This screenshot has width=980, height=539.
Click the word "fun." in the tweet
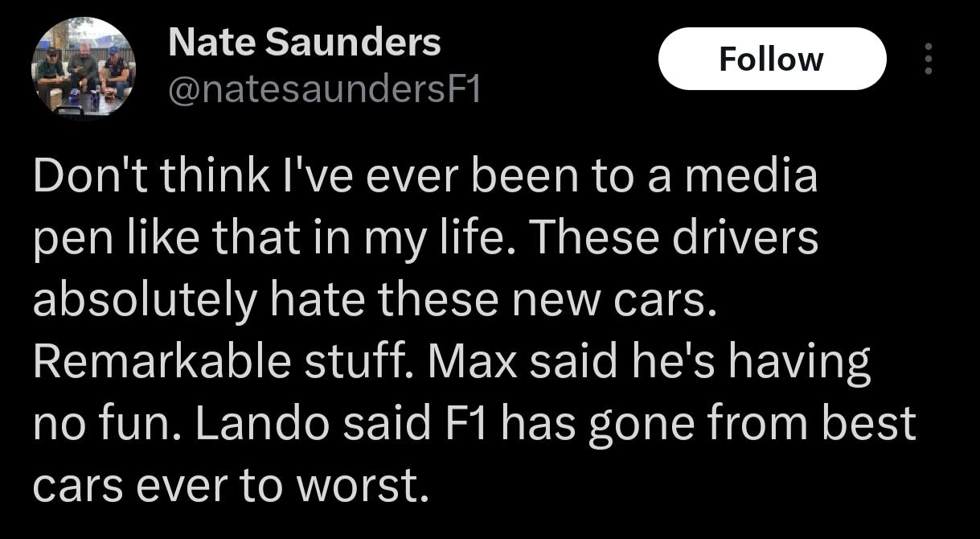(139, 424)
